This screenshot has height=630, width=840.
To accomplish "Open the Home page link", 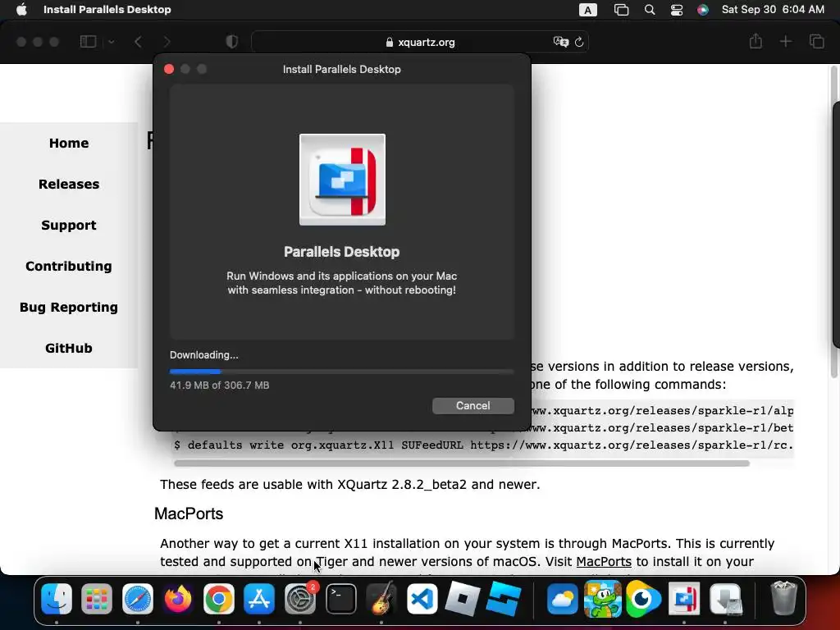I will click(69, 143).
